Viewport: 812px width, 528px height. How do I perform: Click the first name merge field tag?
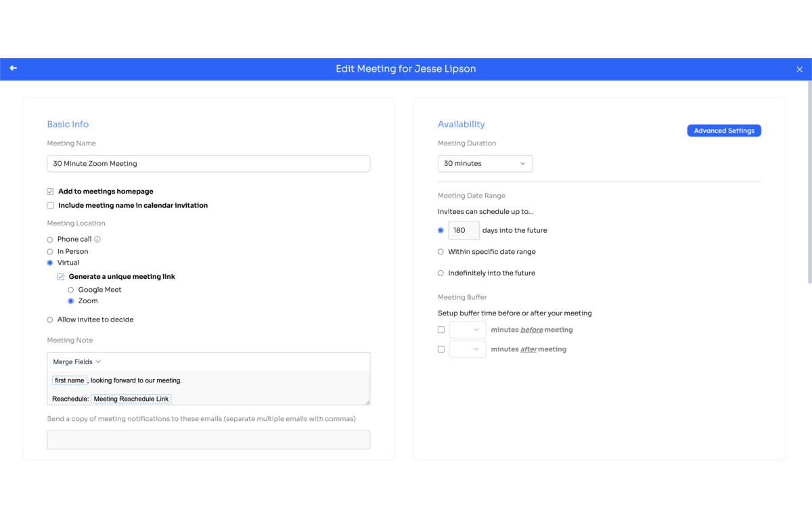pos(70,380)
